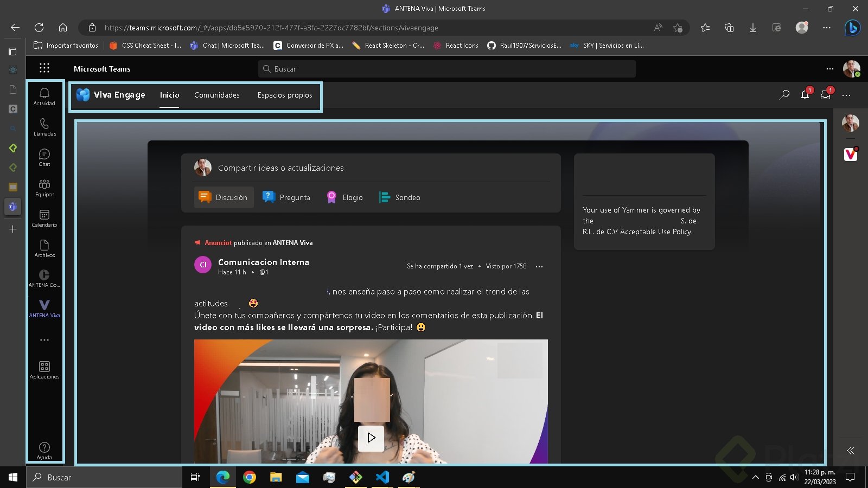Open the Equipos sidebar icon
The image size is (868, 488).
(44, 187)
